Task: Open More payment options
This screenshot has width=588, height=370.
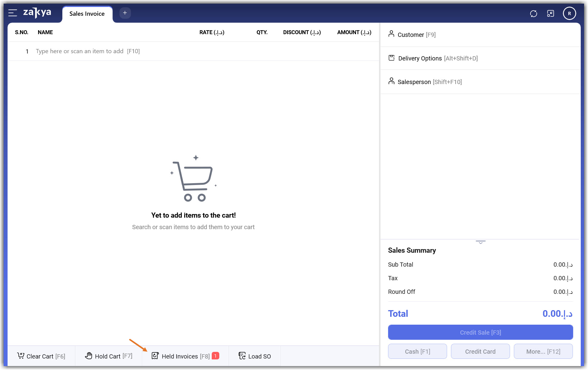Action: [x=543, y=352]
